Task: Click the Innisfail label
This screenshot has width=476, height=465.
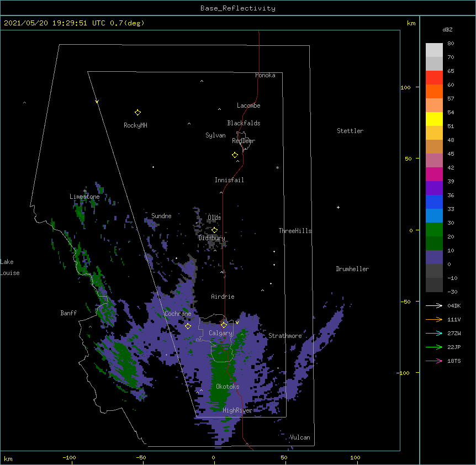Action: (229, 180)
